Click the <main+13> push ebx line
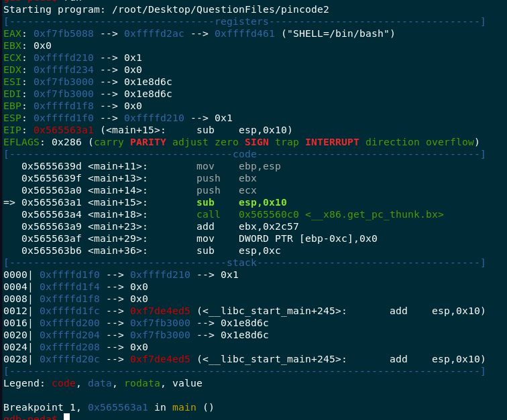The height and width of the screenshot is (420, 507). coord(139,178)
